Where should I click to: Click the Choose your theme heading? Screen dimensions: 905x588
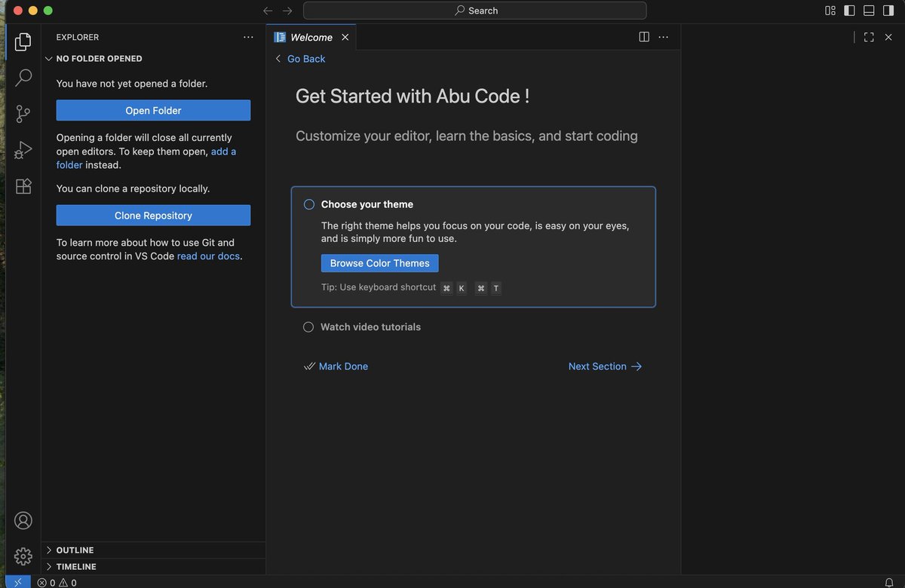pyautogui.click(x=367, y=204)
